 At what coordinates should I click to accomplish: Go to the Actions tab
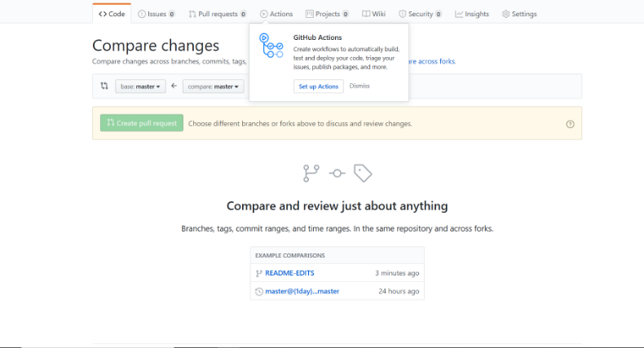click(x=276, y=14)
